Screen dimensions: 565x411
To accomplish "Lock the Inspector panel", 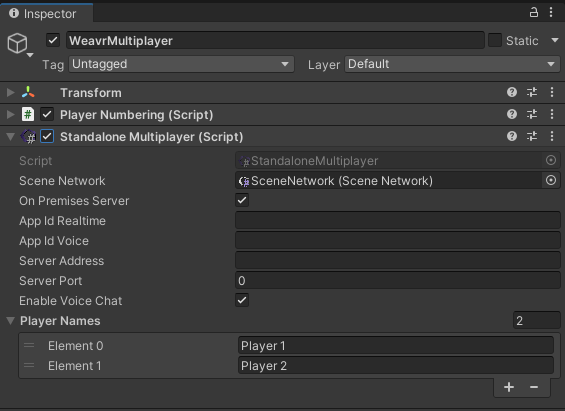I will point(534,12).
